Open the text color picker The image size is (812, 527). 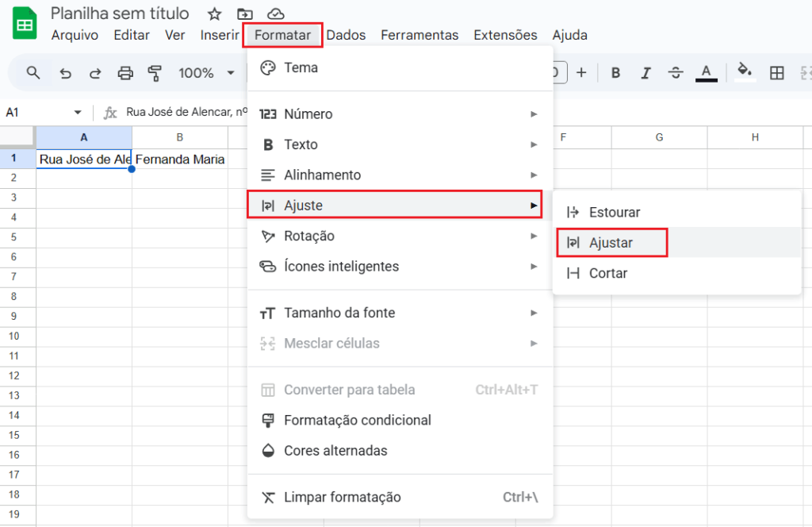(x=706, y=72)
